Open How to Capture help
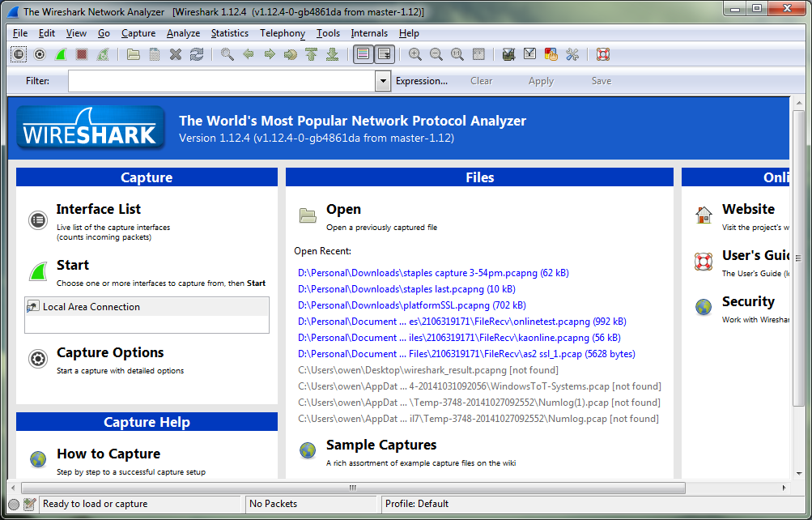812x520 pixels. click(x=108, y=454)
